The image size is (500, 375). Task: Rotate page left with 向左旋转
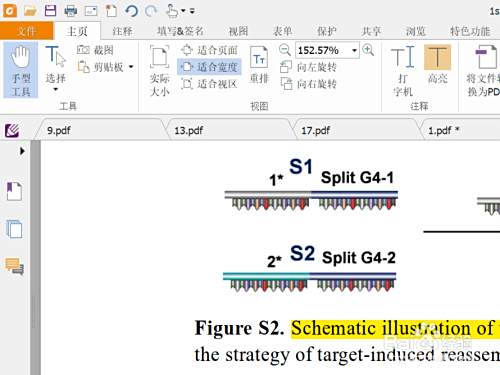pyautogui.click(x=308, y=67)
